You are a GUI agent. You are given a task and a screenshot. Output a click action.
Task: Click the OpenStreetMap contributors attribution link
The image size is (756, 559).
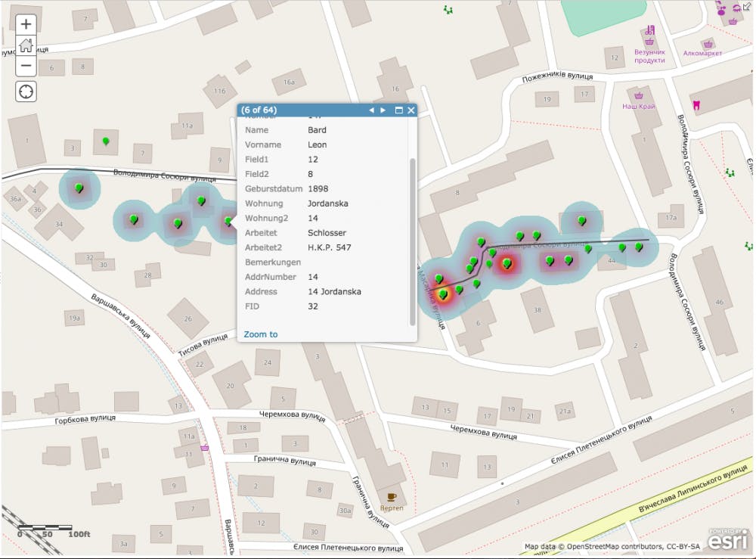point(612,545)
